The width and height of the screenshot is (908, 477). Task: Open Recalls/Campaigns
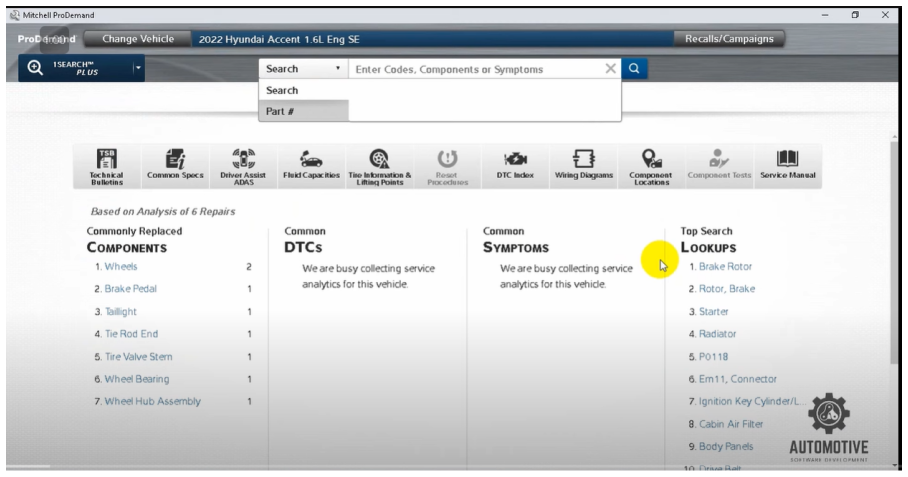click(x=729, y=39)
